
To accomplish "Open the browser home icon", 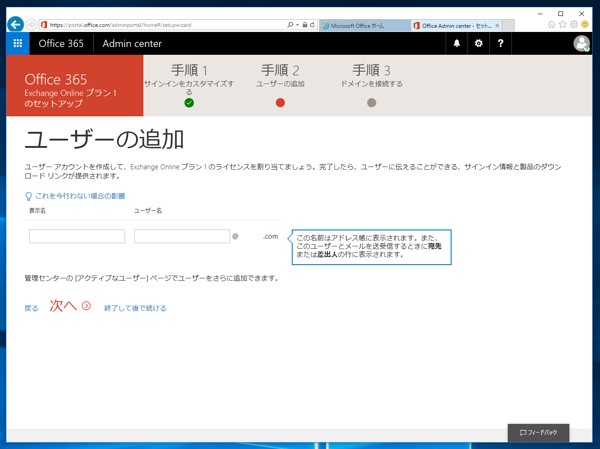I will [x=551, y=25].
